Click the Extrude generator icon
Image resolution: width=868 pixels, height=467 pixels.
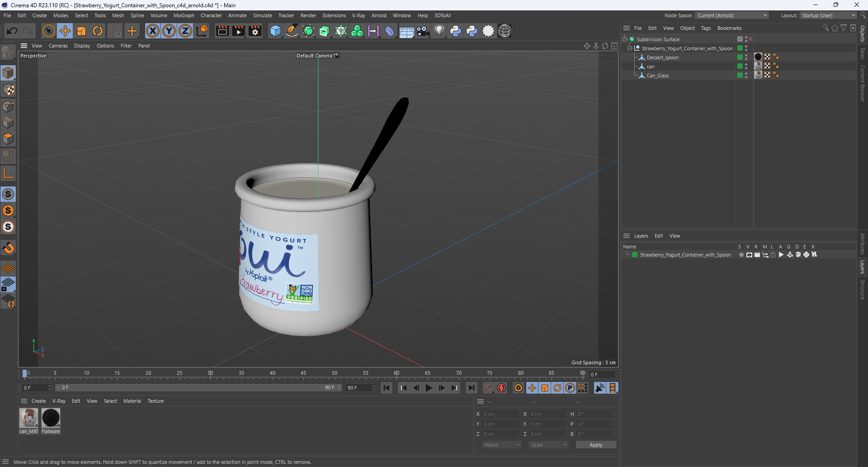(x=325, y=31)
